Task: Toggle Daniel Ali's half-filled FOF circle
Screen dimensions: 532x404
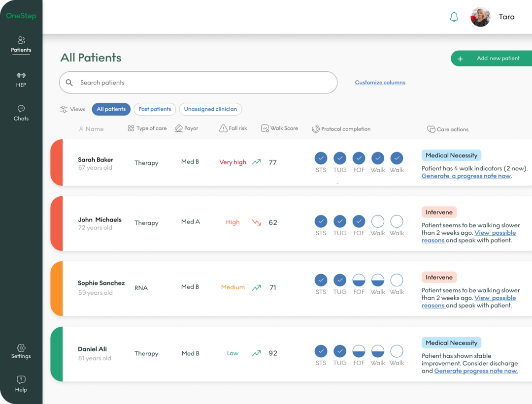Action: 359,351
